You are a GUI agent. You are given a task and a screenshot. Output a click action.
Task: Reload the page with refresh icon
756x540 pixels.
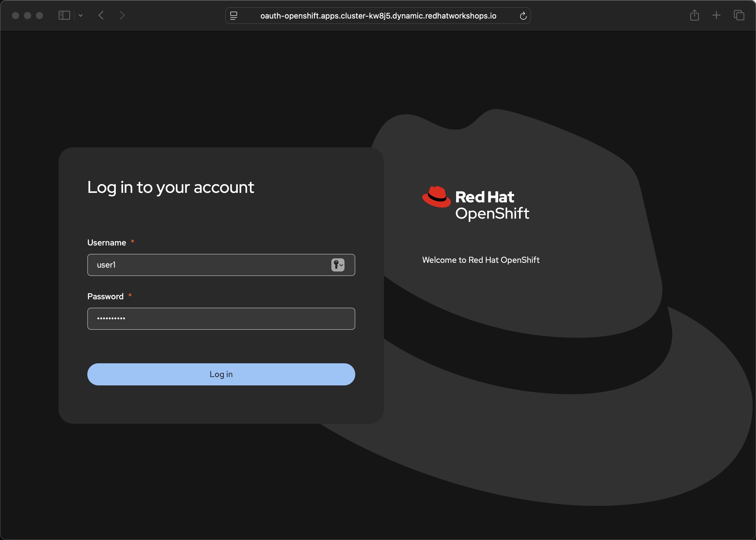pos(523,16)
